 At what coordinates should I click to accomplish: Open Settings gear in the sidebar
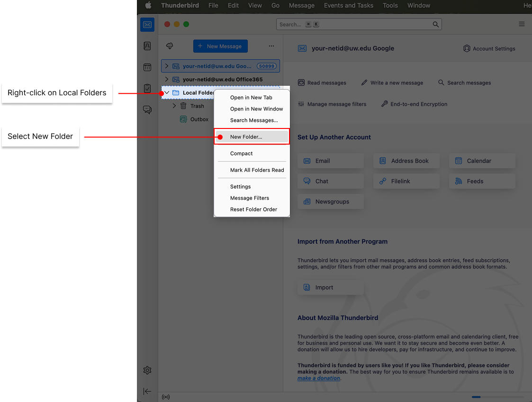147,370
